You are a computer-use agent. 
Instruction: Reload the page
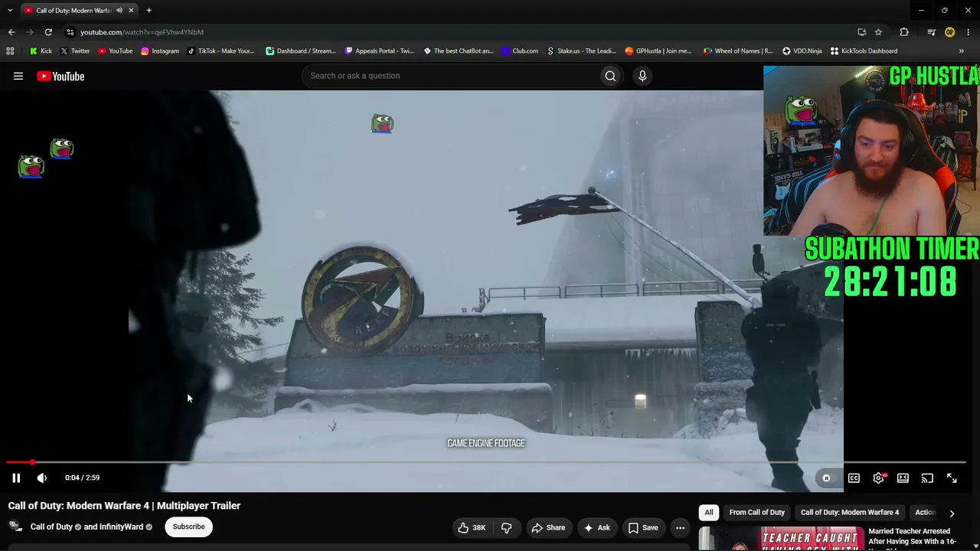coord(48,32)
